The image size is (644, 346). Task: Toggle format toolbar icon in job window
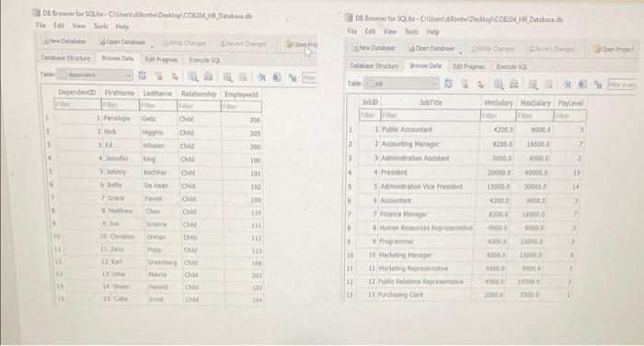tap(567, 85)
